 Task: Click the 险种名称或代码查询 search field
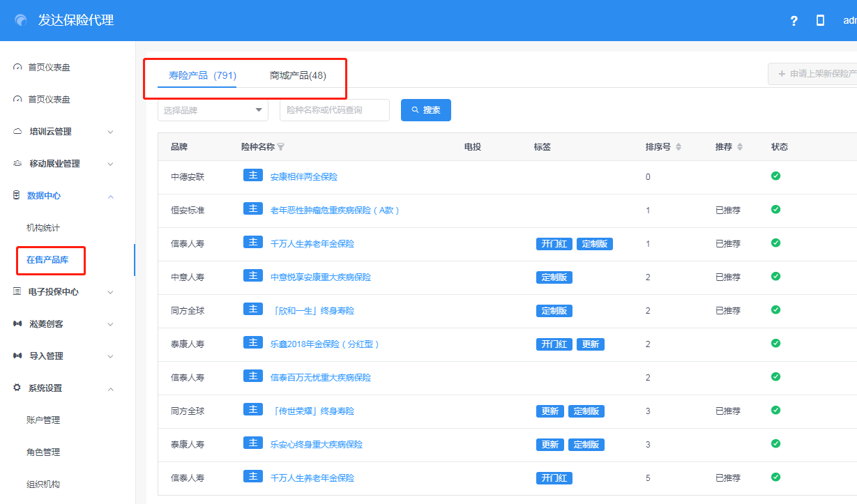(334, 110)
